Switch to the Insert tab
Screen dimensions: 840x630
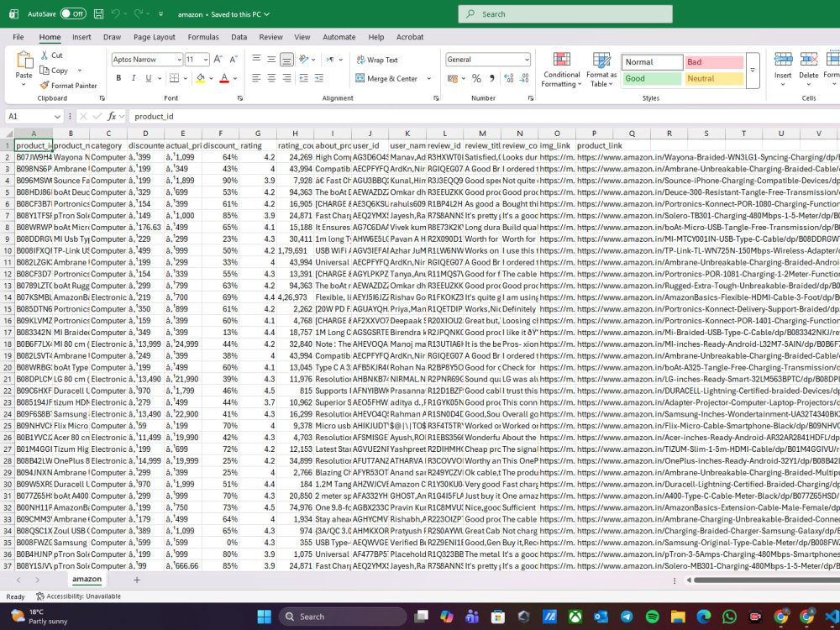click(81, 37)
